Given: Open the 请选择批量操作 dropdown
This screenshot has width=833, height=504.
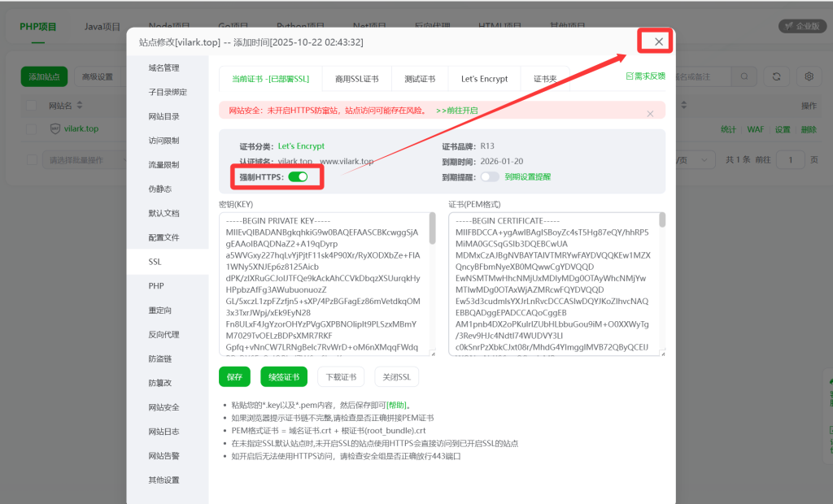Looking at the screenshot, I should click(77, 159).
